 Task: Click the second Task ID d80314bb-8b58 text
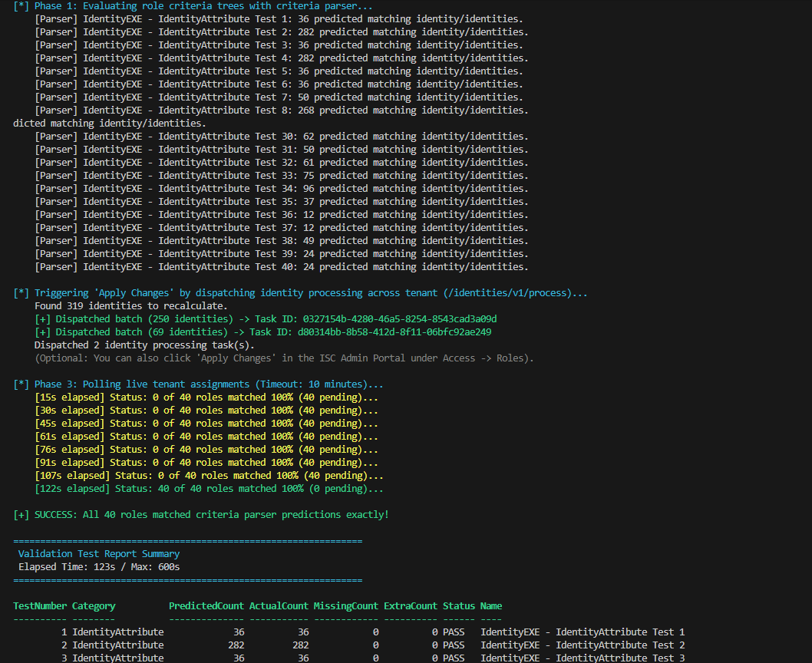[x=394, y=332]
